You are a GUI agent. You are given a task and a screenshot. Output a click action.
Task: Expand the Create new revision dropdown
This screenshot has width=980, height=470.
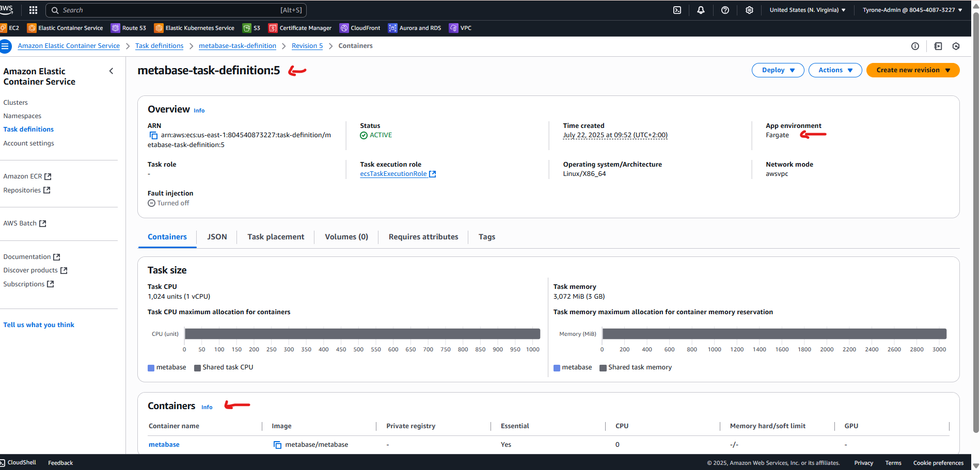[912, 70]
